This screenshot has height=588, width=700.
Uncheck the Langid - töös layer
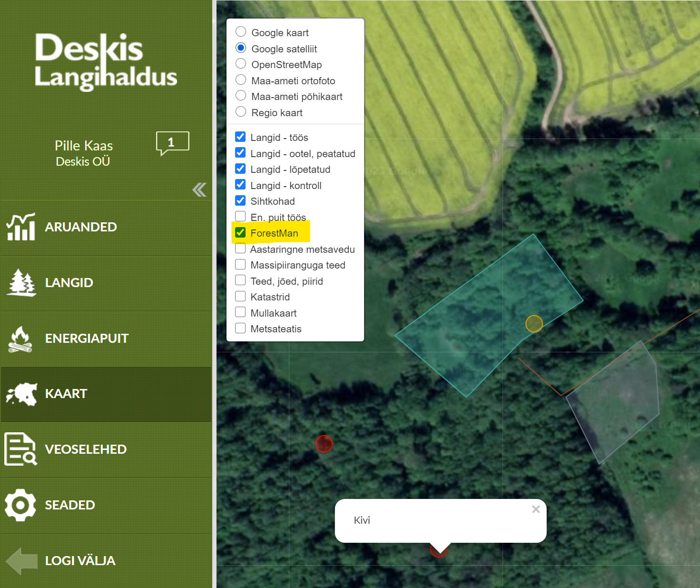pyautogui.click(x=240, y=137)
